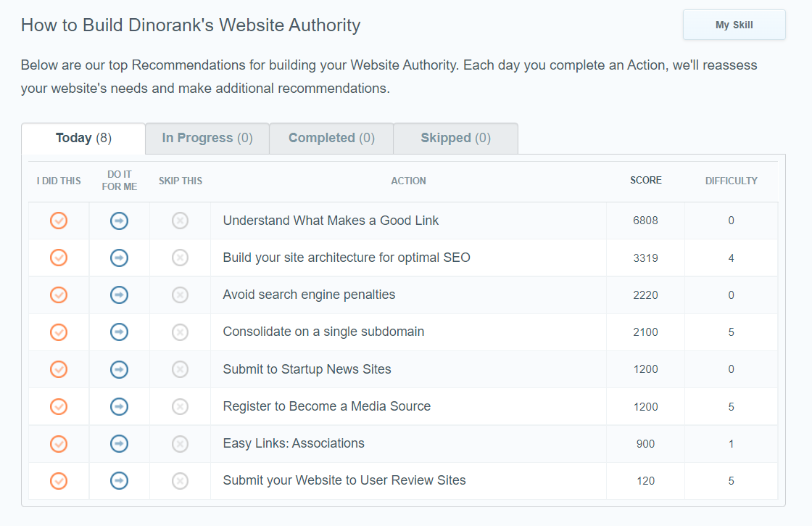Open 'Consolidate on a single subdomain' action
The height and width of the screenshot is (526, 812).
tap(323, 332)
